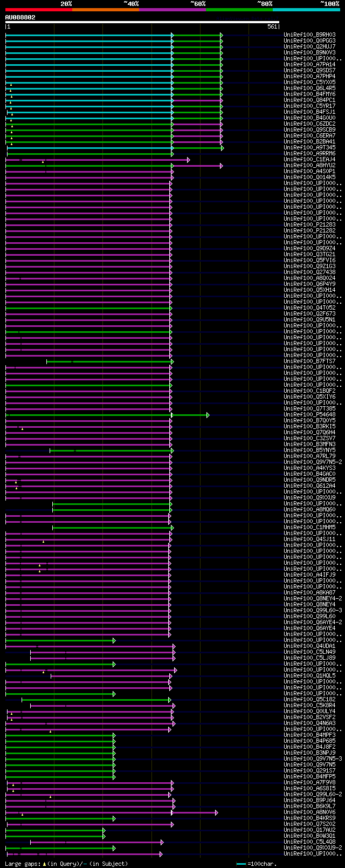
Task: Select the UniRef100_C1EAJ4 label
Action: click(310, 159)
